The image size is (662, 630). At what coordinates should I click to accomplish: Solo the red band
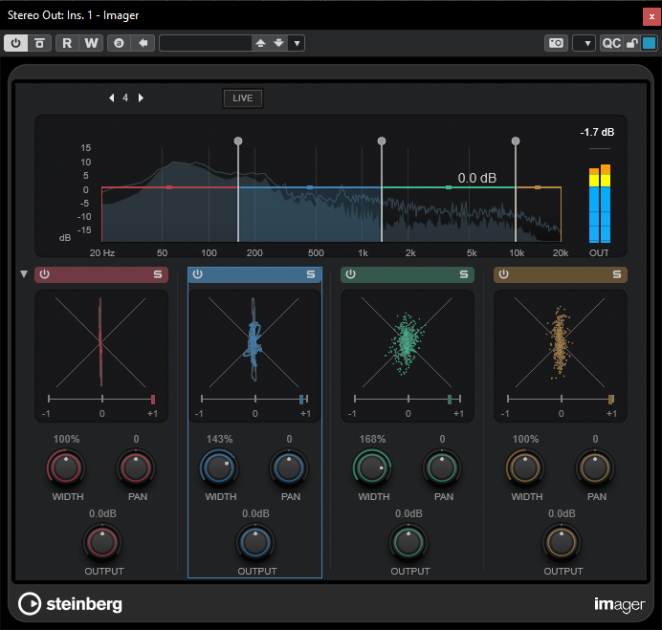click(157, 274)
